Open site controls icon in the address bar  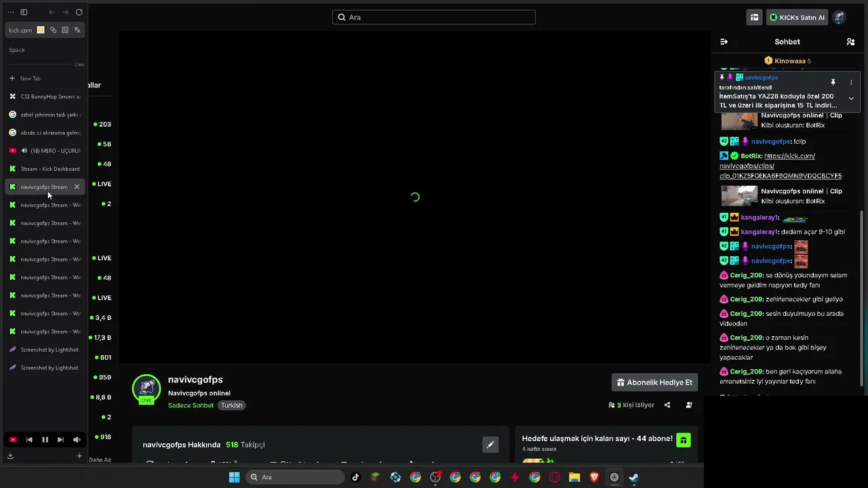tap(65, 30)
